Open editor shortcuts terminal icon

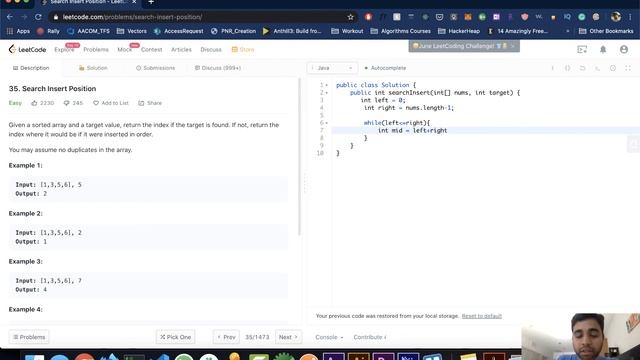tap(598, 68)
